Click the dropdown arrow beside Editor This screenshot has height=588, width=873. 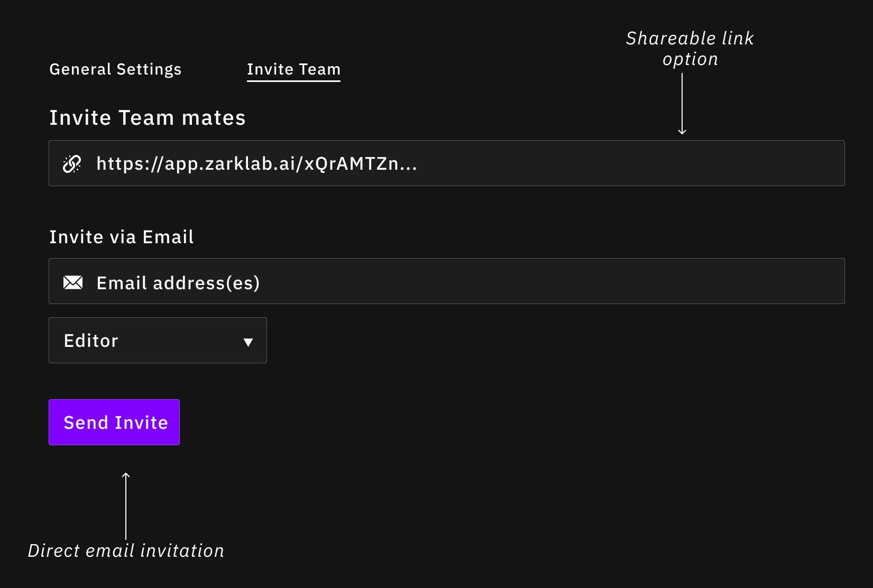pos(249,342)
